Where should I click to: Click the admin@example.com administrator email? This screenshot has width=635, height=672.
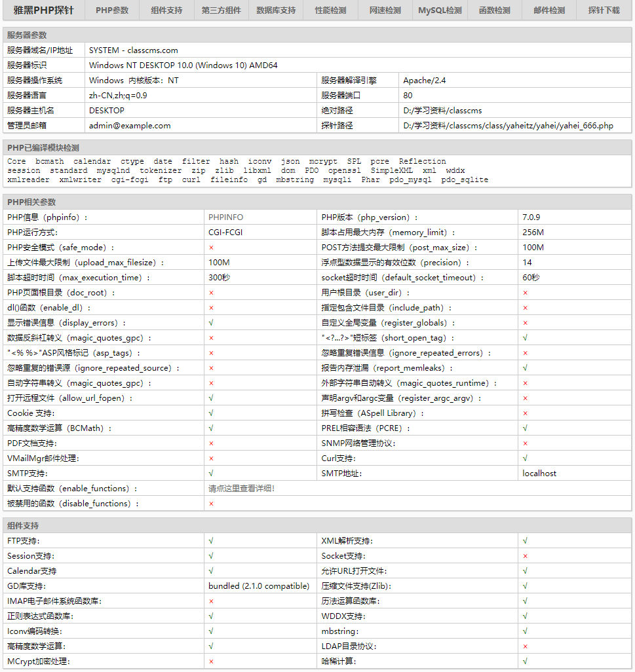click(x=130, y=126)
